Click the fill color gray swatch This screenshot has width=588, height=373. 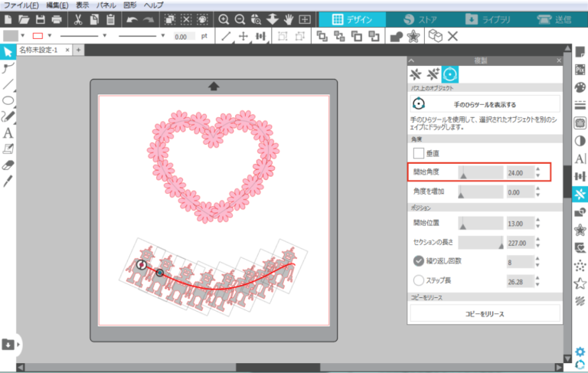click(x=11, y=36)
